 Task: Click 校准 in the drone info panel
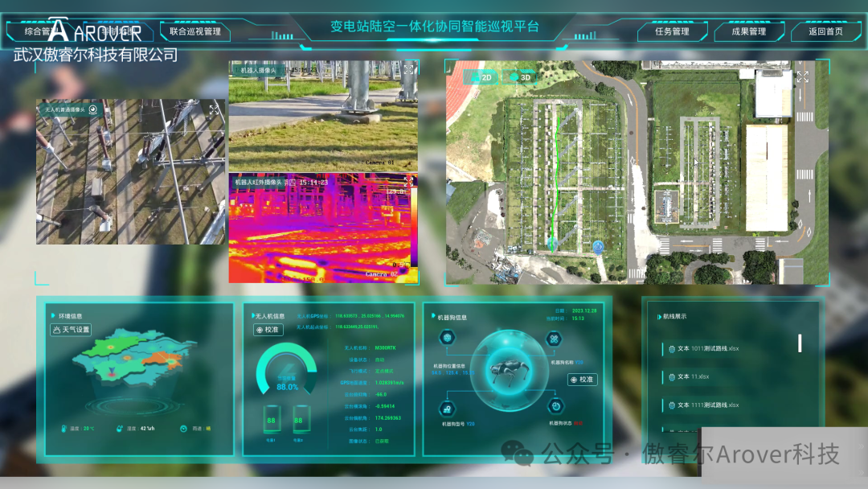click(x=268, y=330)
